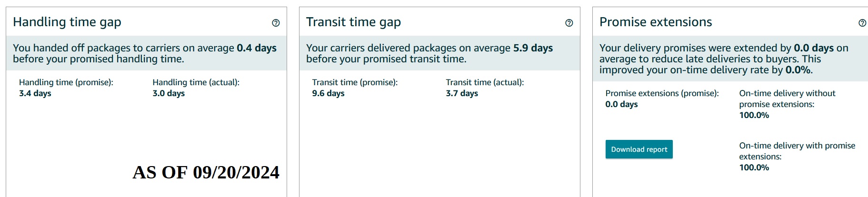
Task: Click On-time delivery with promise extensions label
Action: (797, 151)
